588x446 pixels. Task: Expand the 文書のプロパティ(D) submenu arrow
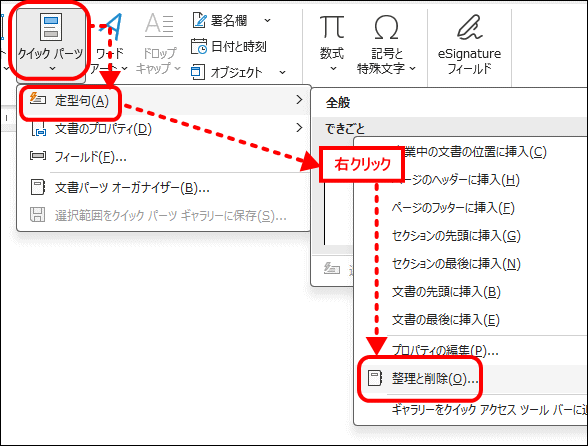point(299,128)
